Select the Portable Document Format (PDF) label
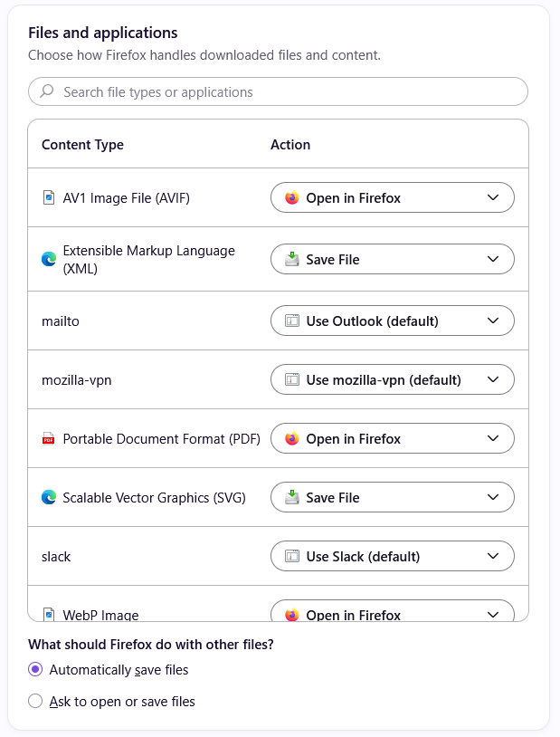The width and height of the screenshot is (560, 737). point(162,439)
